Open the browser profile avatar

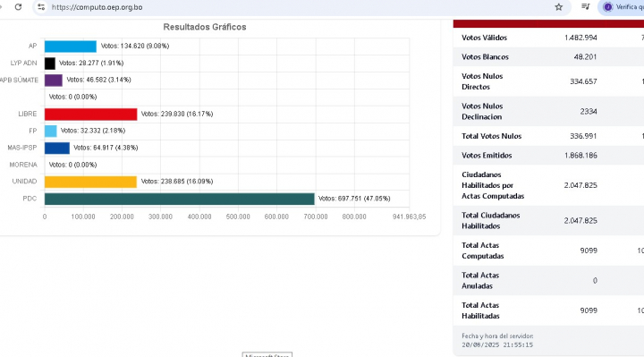(x=608, y=7)
